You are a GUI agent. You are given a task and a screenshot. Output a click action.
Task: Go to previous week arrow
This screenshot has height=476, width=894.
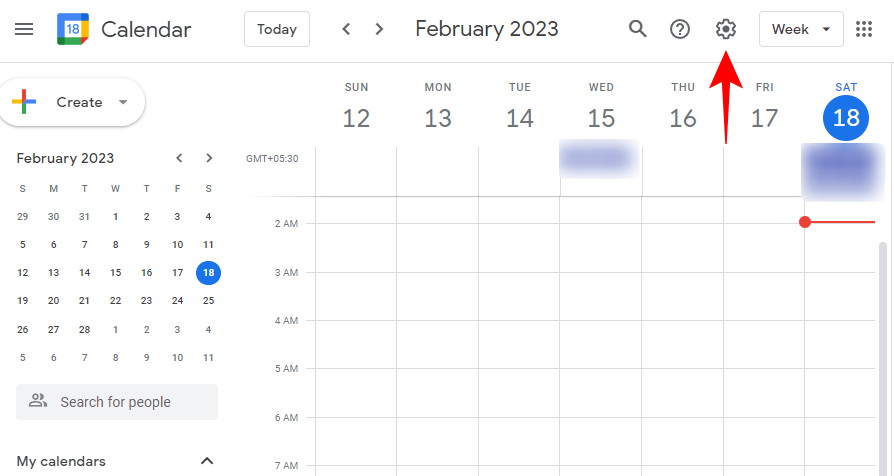[346, 29]
